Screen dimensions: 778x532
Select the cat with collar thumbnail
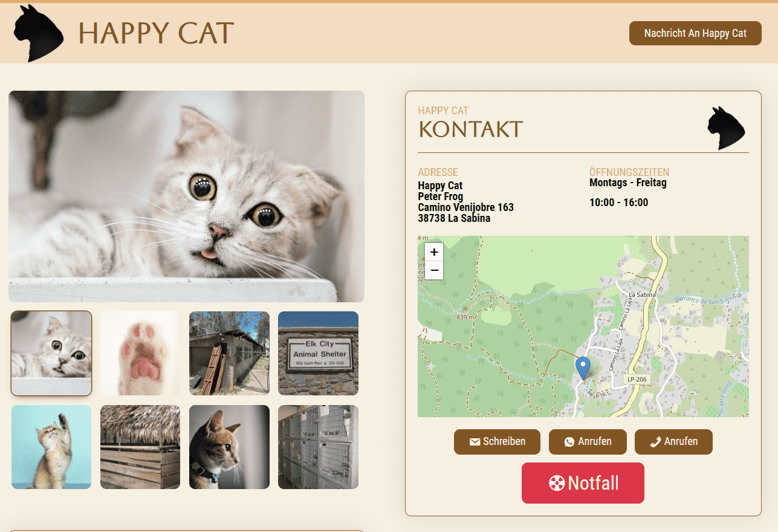click(229, 447)
